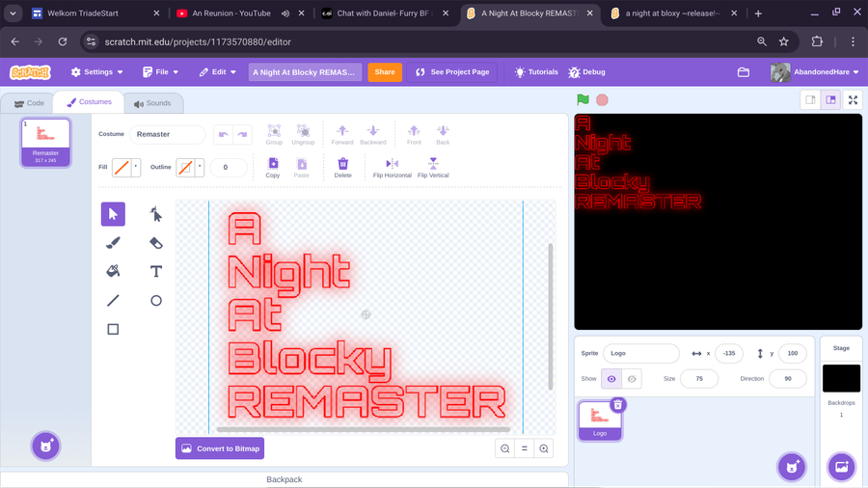Click the Group icon

click(274, 134)
